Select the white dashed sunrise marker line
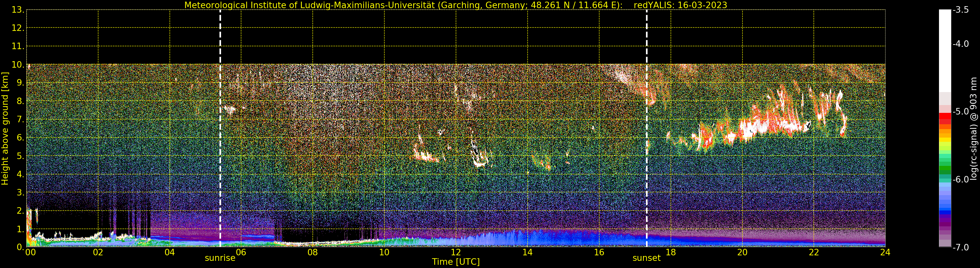The image size is (980, 268). [x=220, y=128]
